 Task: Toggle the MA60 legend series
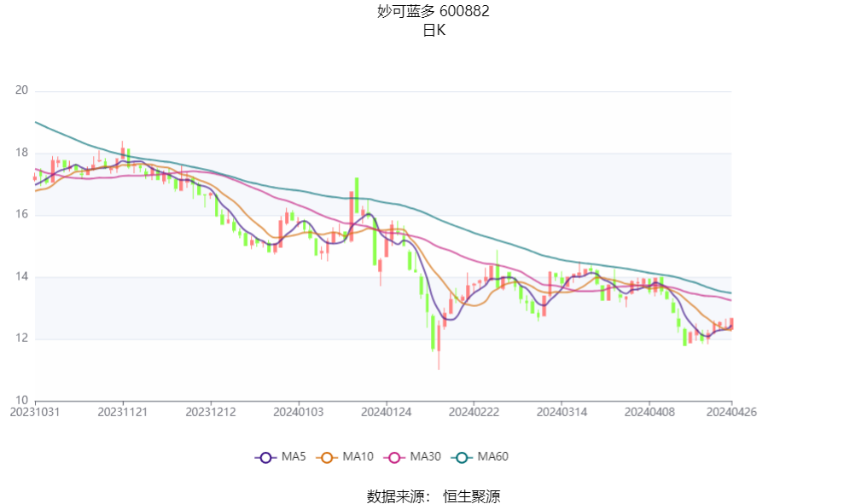480,457
